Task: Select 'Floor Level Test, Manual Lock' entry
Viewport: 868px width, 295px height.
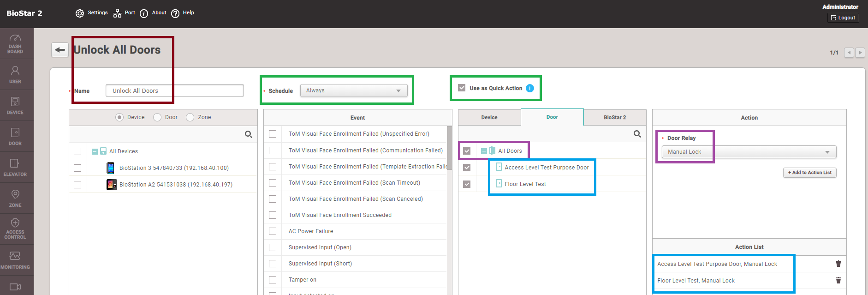Action: [x=696, y=281]
